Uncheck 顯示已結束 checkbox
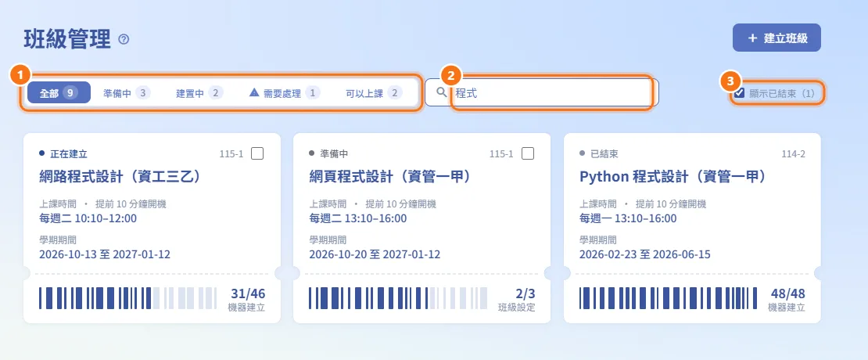Screen dimensions: 868x360 click(x=739, y=93)
